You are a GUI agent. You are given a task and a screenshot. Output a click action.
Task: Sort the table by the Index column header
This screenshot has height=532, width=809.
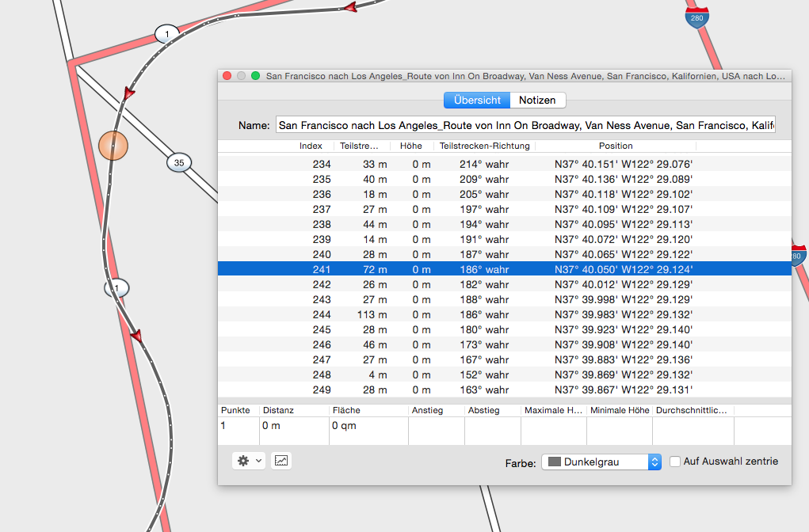311,146
